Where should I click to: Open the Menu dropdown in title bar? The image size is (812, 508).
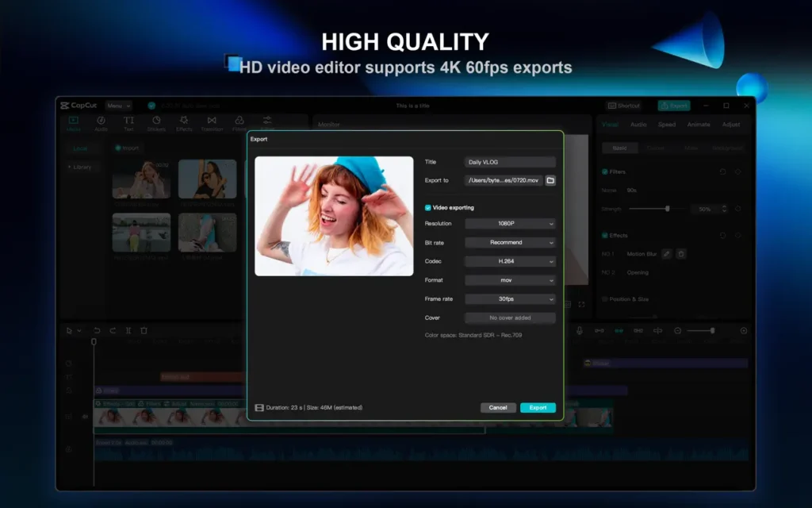(119, 106)
